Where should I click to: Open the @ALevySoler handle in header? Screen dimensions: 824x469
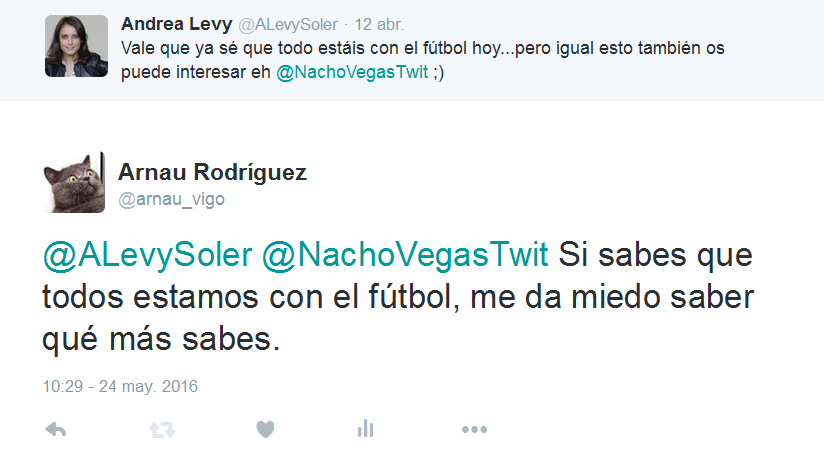[x=288, y=25]
